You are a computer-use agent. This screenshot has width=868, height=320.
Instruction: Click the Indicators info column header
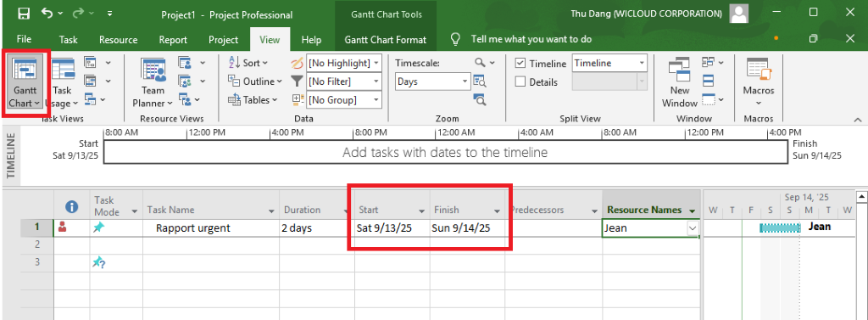71,206
